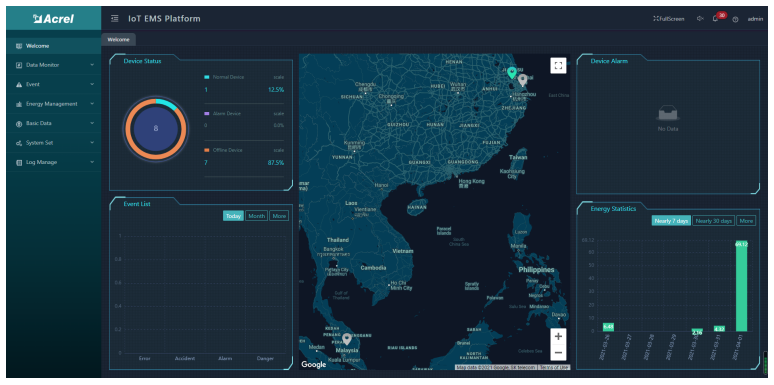774x385 pixels.
Task: Expand the Data Monitor sidebar menu
Action: (54, 65)
